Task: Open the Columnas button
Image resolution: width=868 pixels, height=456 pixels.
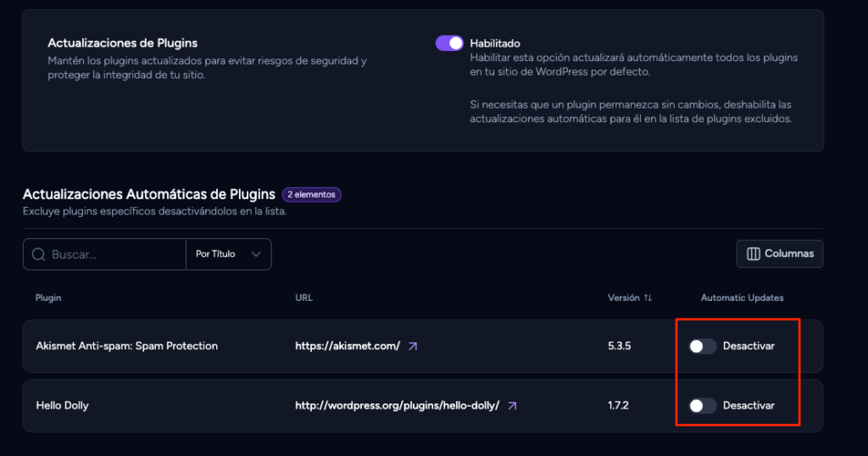Action: pyautogui.click(x=780, y=253)
